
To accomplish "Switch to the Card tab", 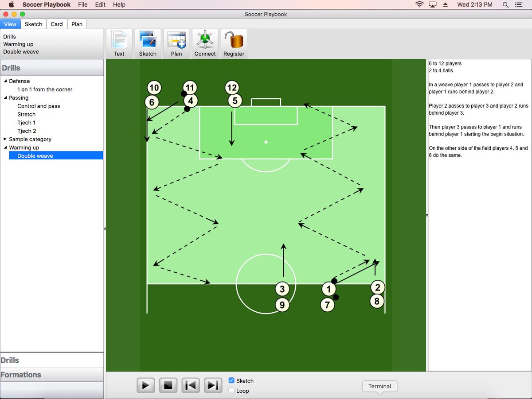I will (x=57, y=24).
